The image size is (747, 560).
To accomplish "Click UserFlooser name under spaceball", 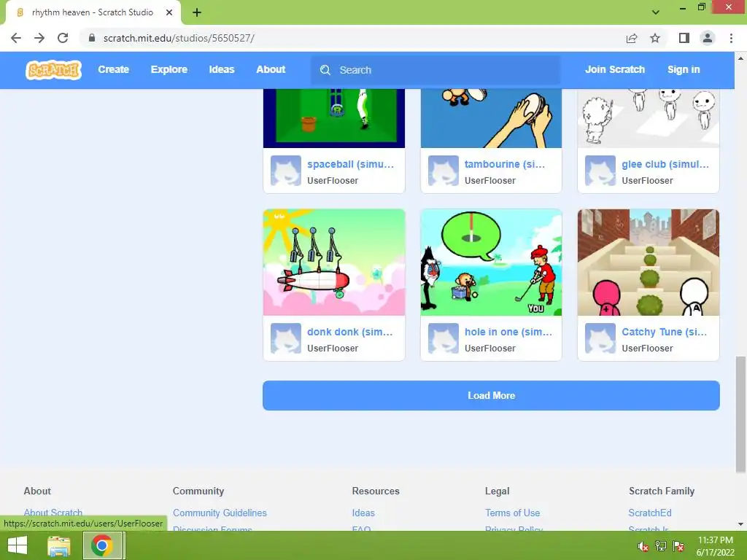I will [333, 181].
